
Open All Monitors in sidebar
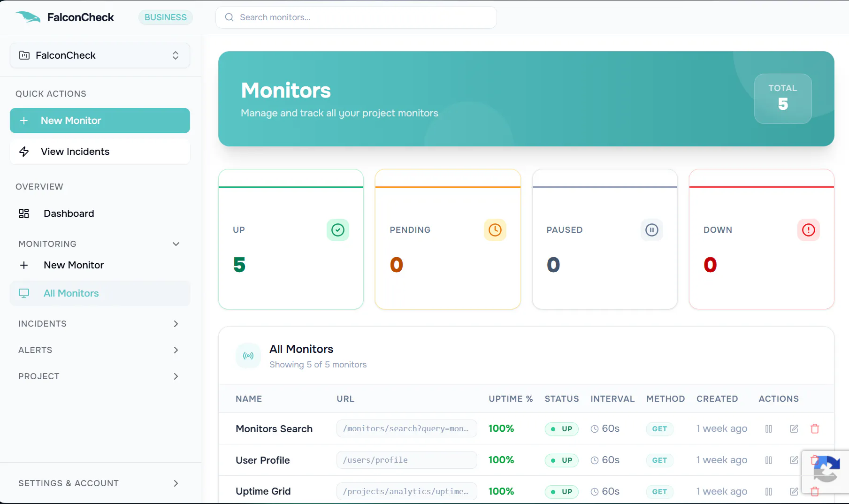tap(100, 293)
